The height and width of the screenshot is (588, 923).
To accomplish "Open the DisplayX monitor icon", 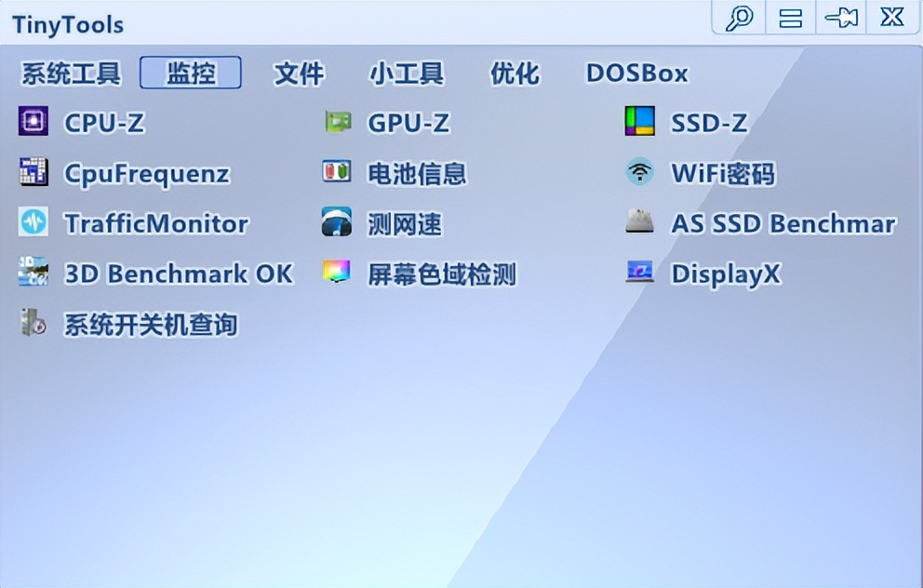I will (x=640, y=272).
